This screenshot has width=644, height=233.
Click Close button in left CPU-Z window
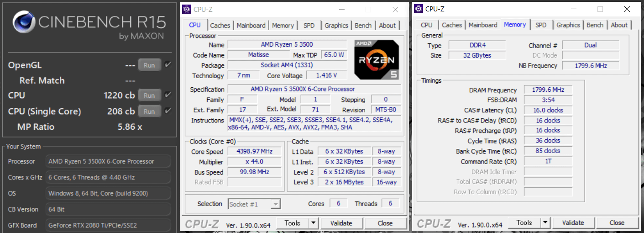coord(385,223)
